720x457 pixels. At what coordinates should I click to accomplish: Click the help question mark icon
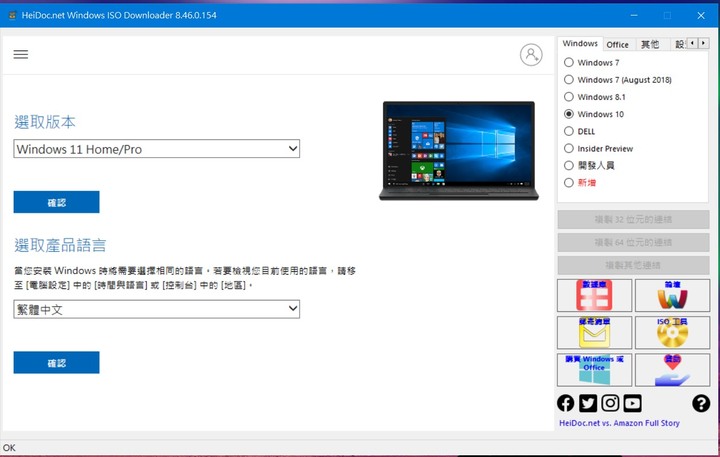(x=701, y=403)
